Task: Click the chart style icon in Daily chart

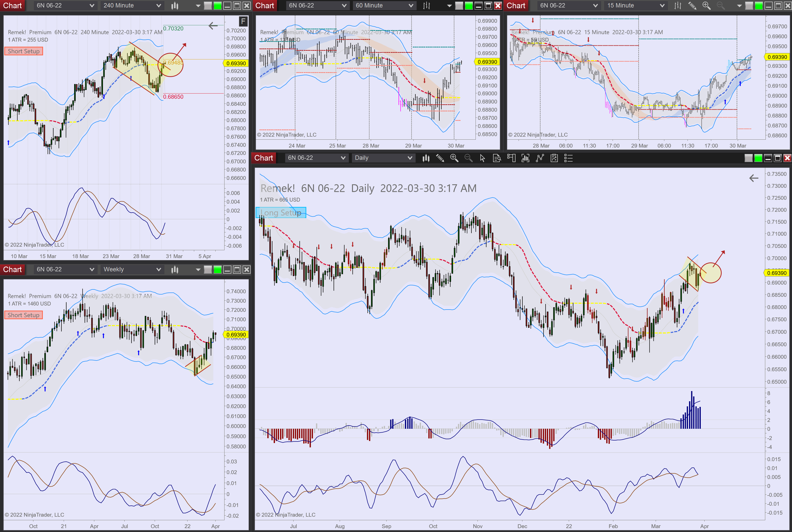Action: [426, 158]
